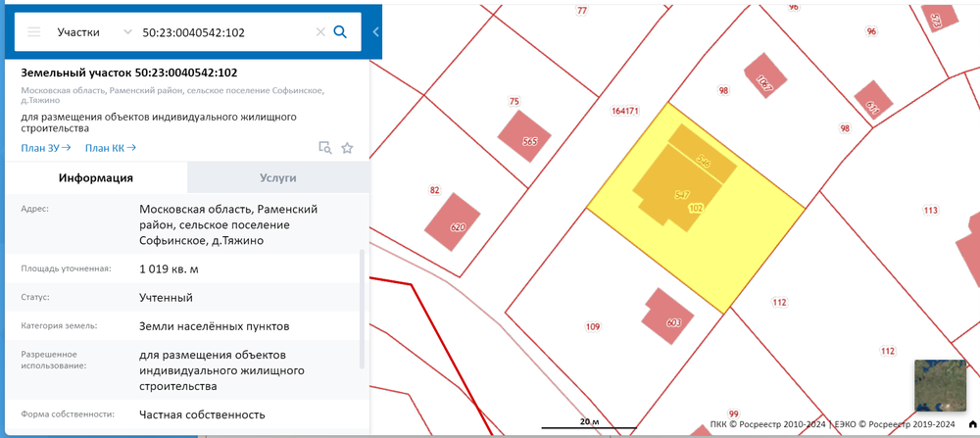Image resolution: width=980 pixels, height=438 pixels.
Task: Clear the cadastral number search field
Action: point(319,32)
